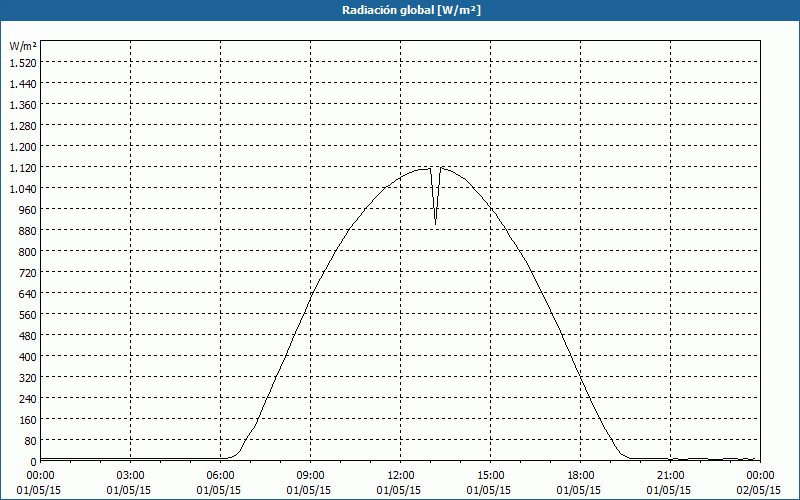Select the 1.200 y-axis value
This screenshot has height=500, width=800.
click(23, 146)
